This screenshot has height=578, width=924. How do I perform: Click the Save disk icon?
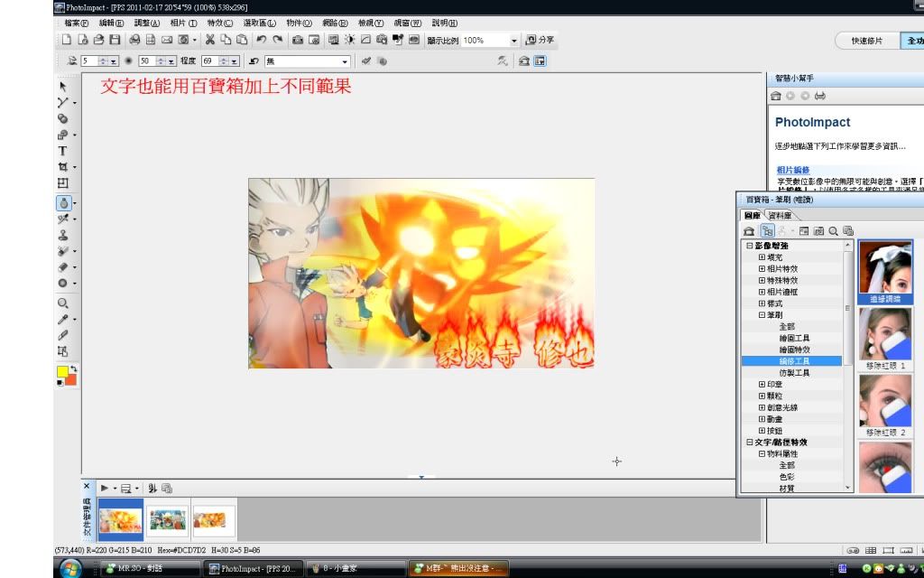tap(115, 40)
